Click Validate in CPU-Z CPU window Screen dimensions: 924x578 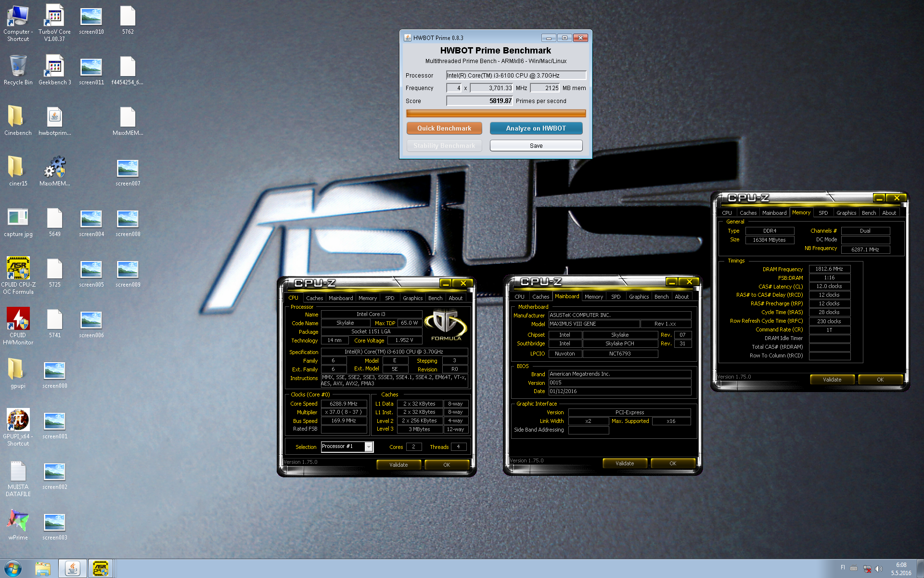[398, 465]
